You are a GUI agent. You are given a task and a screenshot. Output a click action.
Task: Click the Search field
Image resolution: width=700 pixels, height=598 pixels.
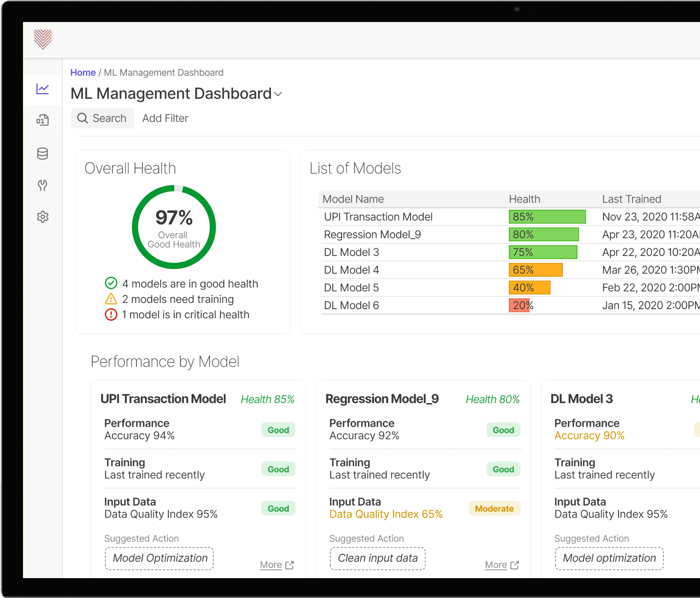[x=103, y=118]
